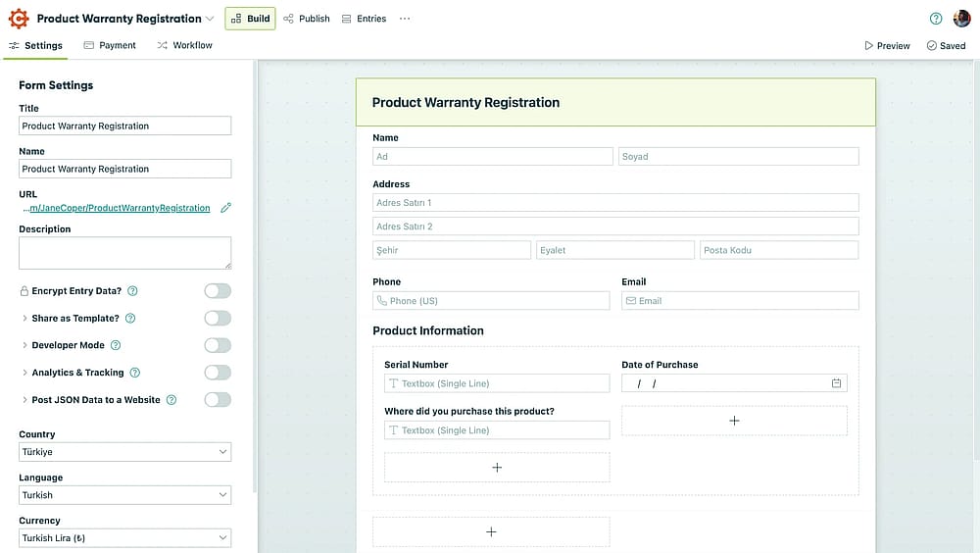This screenshot has width=980, height=553.
Task: Open the form name dropdown chevron in header
Action: pyautogui.click(x=210, y=19)
